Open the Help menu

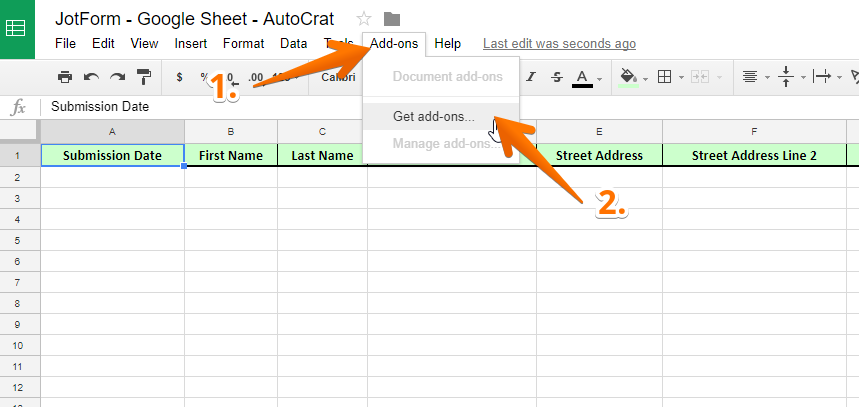(448, 43)
